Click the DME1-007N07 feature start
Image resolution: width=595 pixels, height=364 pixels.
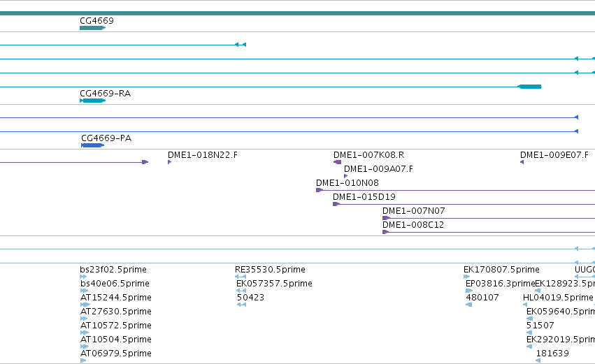coord(386,218)
